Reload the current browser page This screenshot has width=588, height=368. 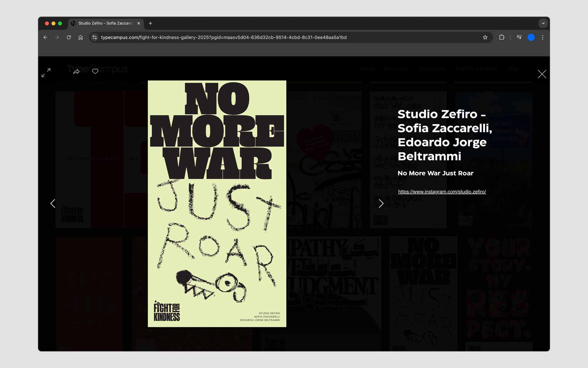point(69,37)
